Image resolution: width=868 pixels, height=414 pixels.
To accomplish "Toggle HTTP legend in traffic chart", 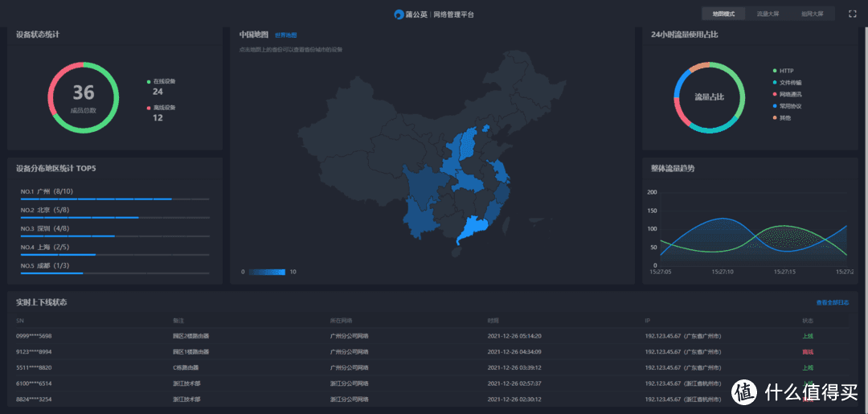I will click(x=784, y=71).
